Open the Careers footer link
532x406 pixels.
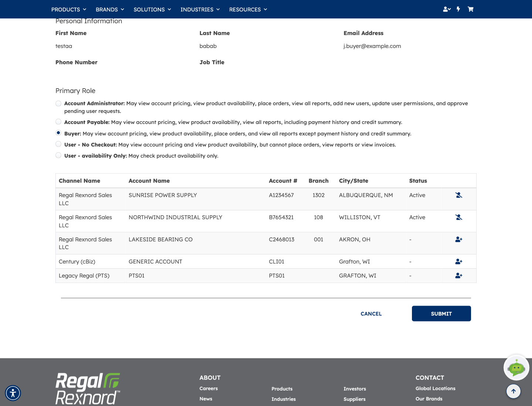click(x=209, y=388)
